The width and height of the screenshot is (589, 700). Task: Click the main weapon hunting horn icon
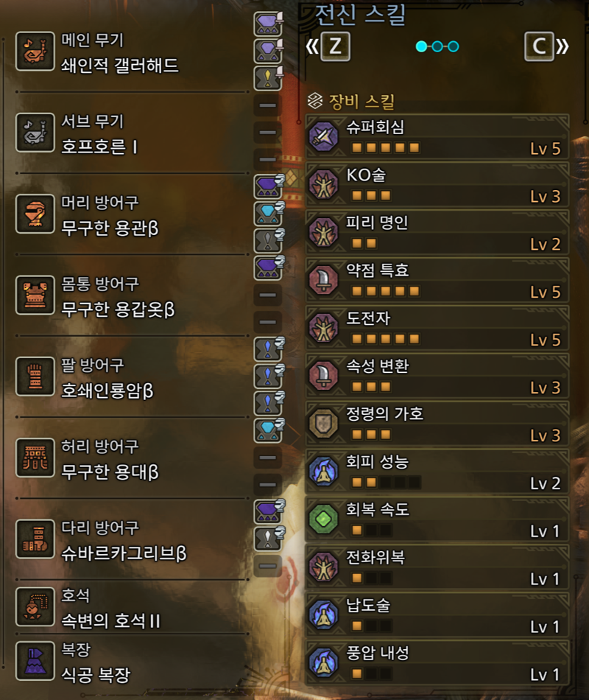[35, 52]
